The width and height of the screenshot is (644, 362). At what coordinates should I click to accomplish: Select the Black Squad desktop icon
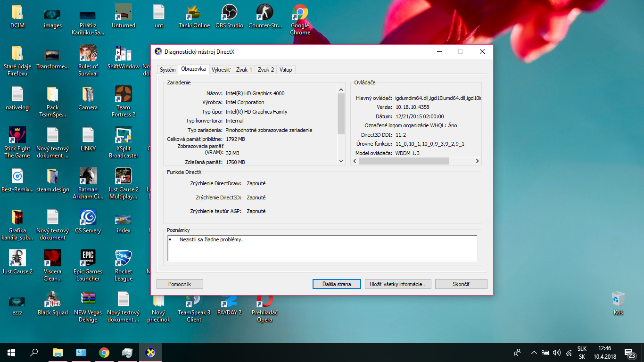coord(53,303)
